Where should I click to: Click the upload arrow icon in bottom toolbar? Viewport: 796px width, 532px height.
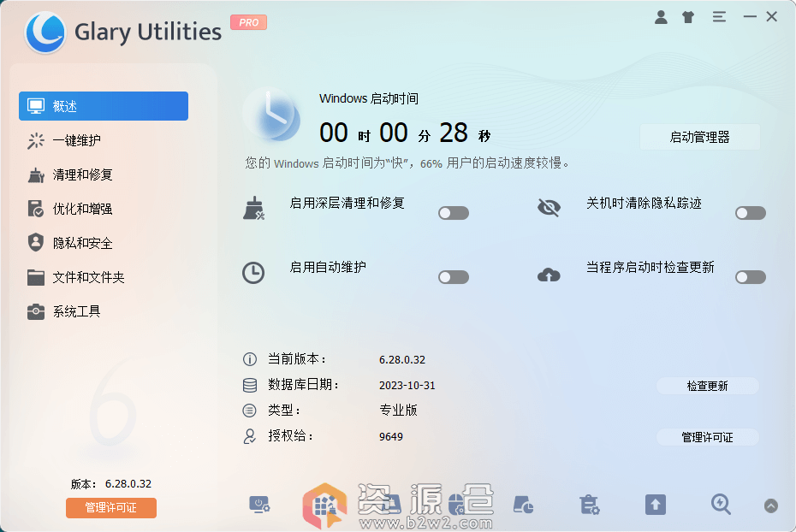tap(655, 505)
